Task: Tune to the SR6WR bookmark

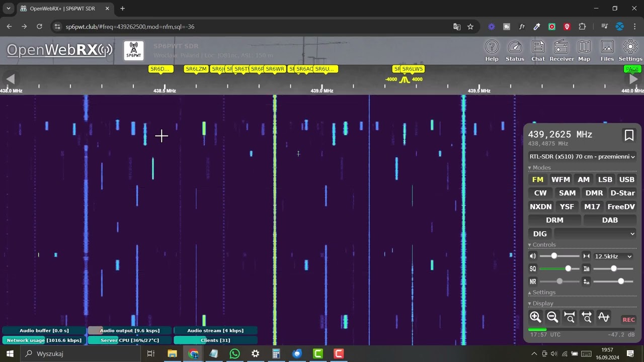Action: (x=275, y=69)
